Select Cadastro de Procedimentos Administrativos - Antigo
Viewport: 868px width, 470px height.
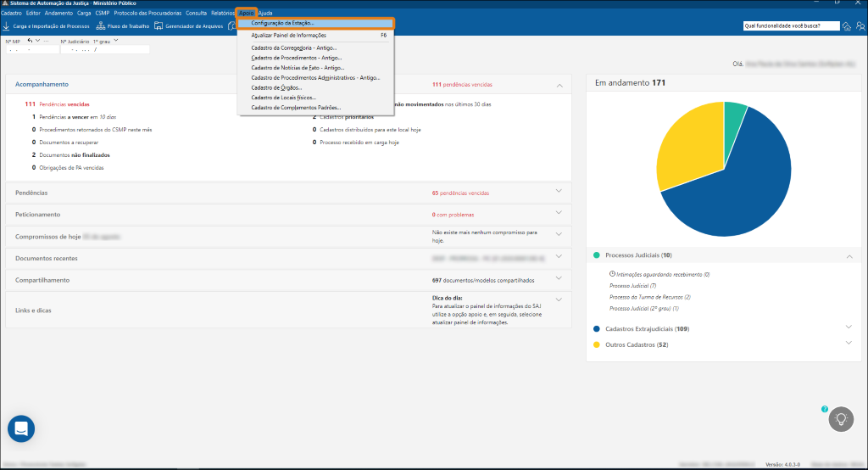tap(315, 77)
